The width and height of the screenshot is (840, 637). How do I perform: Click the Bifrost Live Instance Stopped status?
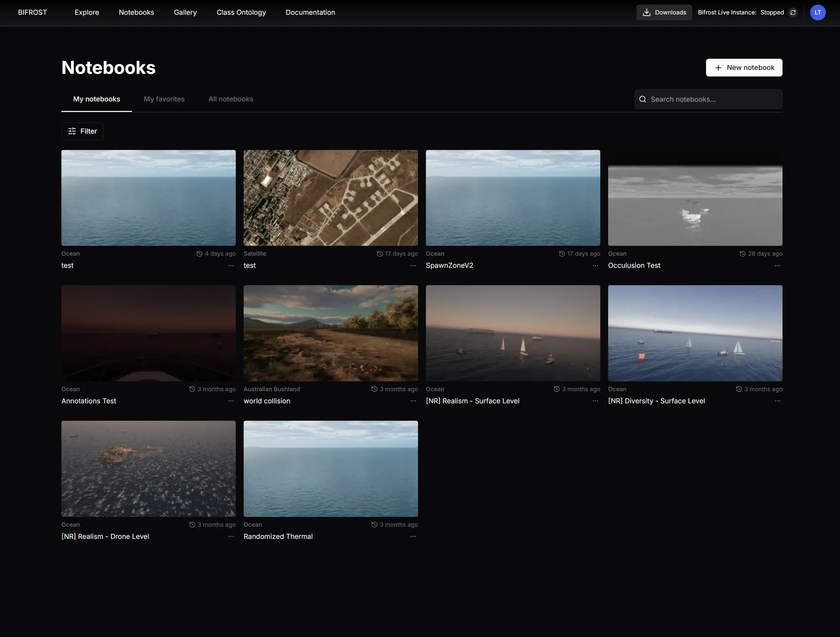tap(741, 12)
